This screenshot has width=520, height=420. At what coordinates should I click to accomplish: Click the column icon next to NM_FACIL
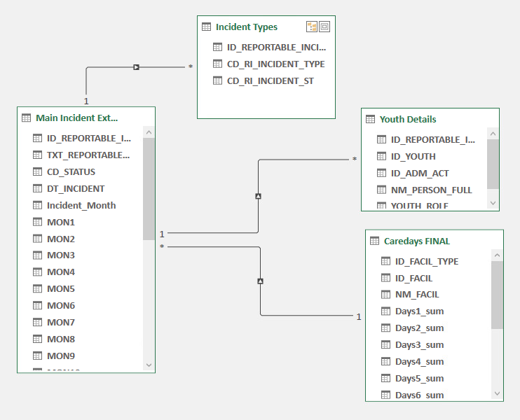click(x=385, y=294)
